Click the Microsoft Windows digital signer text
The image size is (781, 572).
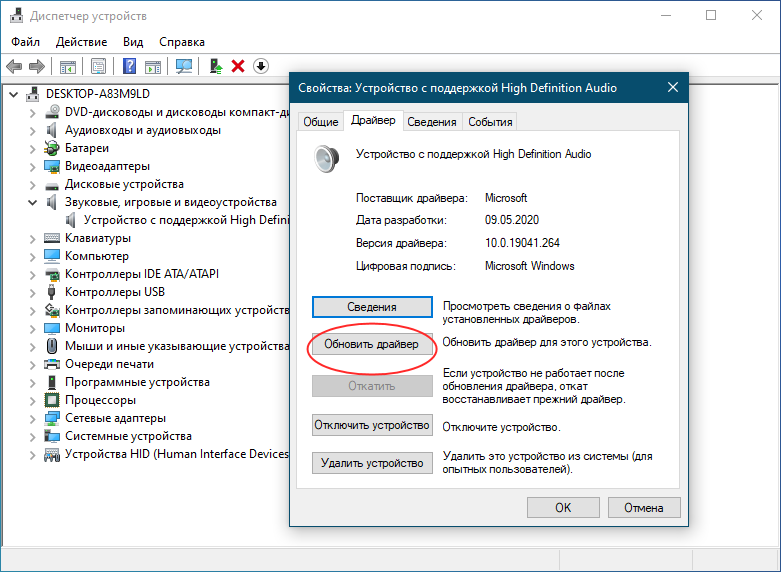(529, 266)
